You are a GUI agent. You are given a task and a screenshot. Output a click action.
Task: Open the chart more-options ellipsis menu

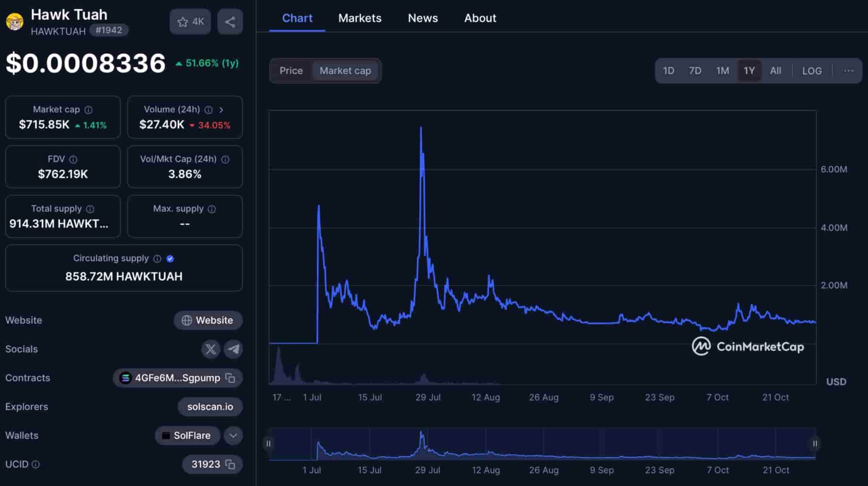click(848, 71)
